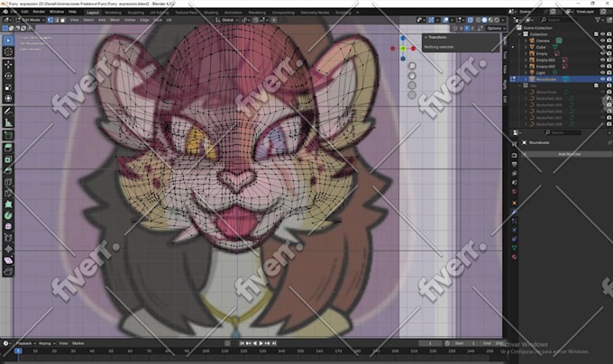
Task: Select the Poly Build tool
Action: (x=8, y=205)
